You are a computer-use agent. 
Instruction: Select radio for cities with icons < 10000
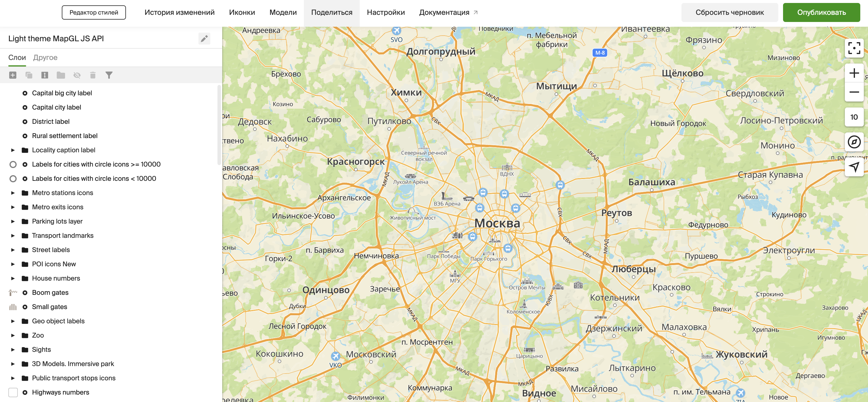click(13, 179)
